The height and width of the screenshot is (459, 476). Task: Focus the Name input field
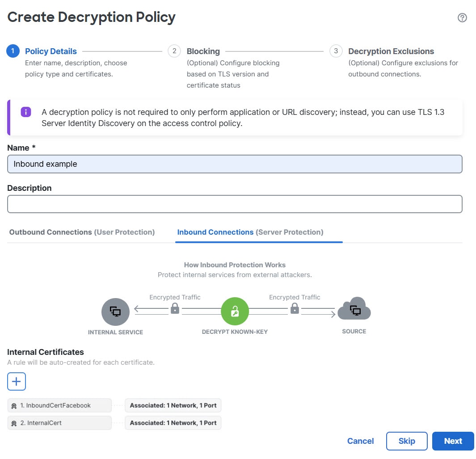click(235, 164)
